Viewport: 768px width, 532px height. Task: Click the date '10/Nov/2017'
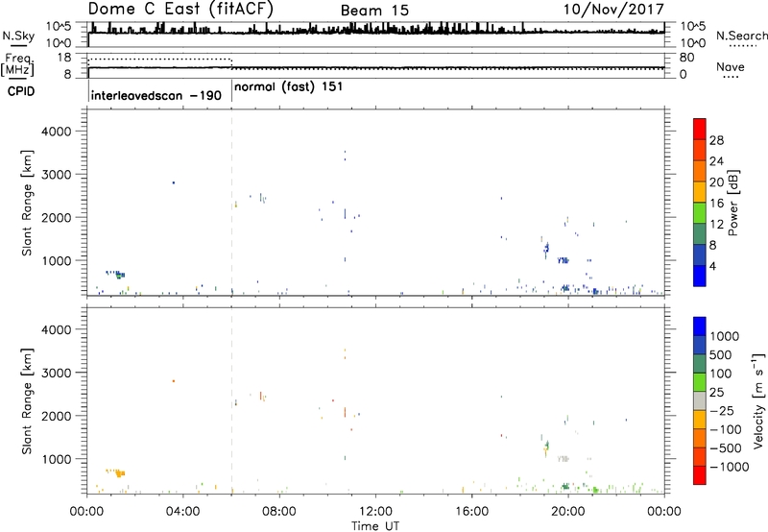(613, 9)
